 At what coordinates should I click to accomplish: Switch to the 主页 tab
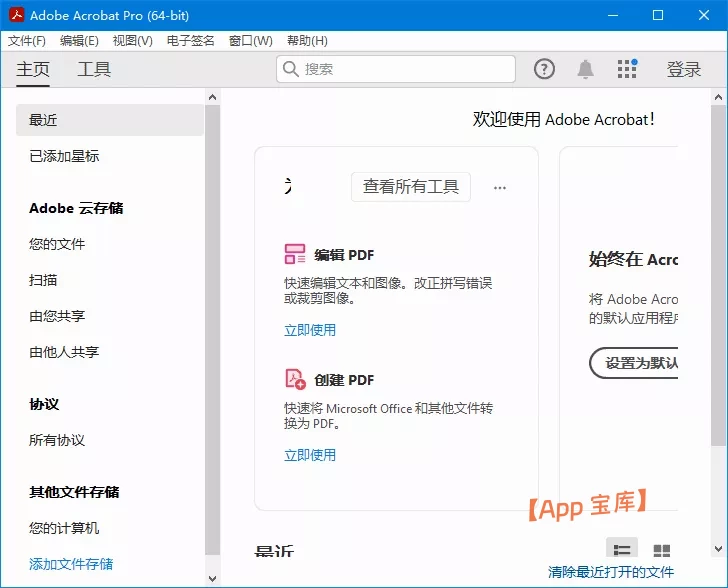(33, 69)
